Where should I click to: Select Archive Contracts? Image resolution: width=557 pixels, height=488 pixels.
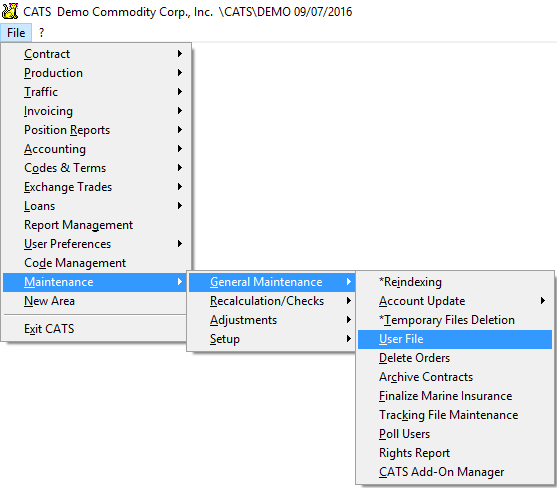(x=455, y=377)
